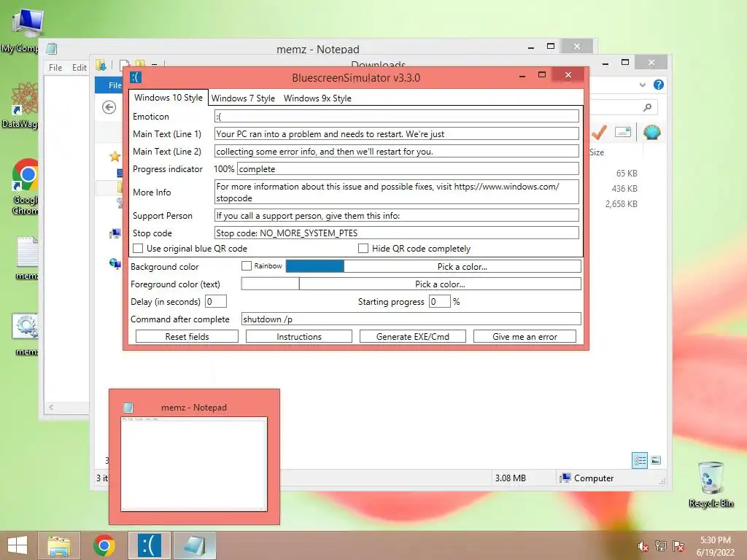Click the 2,658 KB file size entry
The height and width of the screenshot is (560, 747).
[622, 204]
